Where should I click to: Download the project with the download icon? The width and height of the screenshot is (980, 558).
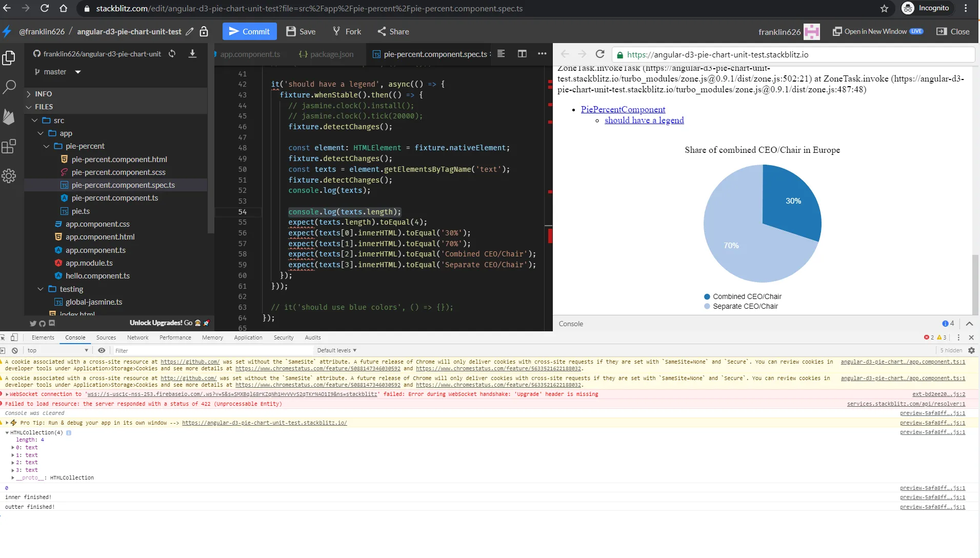pyautogui.click(x=193, y=54)
